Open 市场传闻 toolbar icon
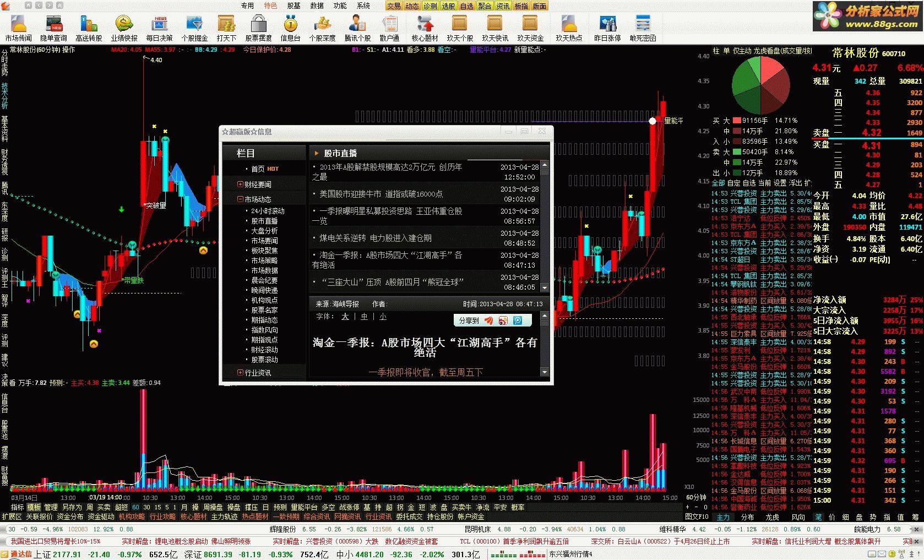The height and width of the screenshot is (560, 924). [x=19, y=28]
